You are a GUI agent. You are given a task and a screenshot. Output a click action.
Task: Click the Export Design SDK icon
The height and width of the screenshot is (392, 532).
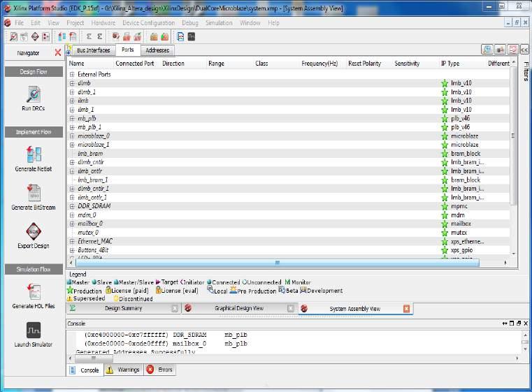34,231
